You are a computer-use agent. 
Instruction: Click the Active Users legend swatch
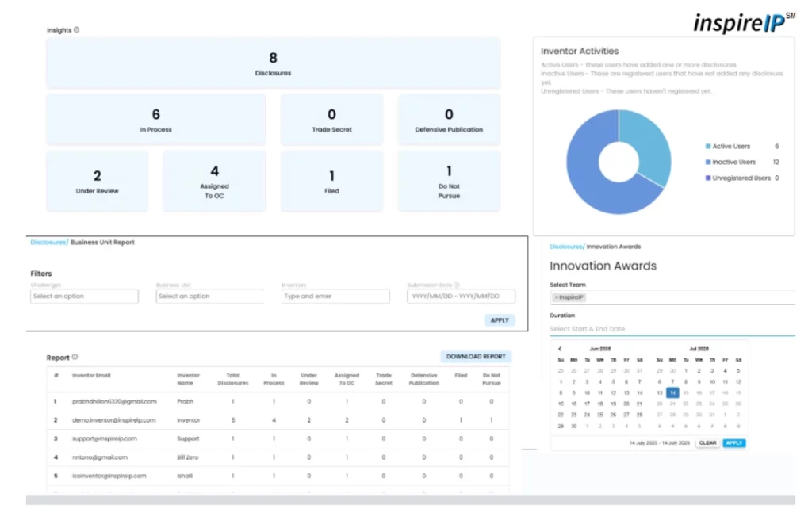coord(707,147)
